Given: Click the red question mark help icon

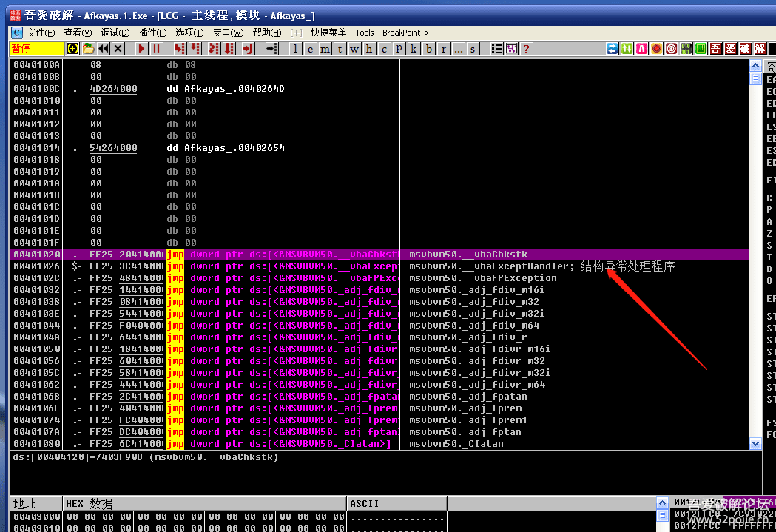Looking at the screenshot, I should click(x=526, y=49).
